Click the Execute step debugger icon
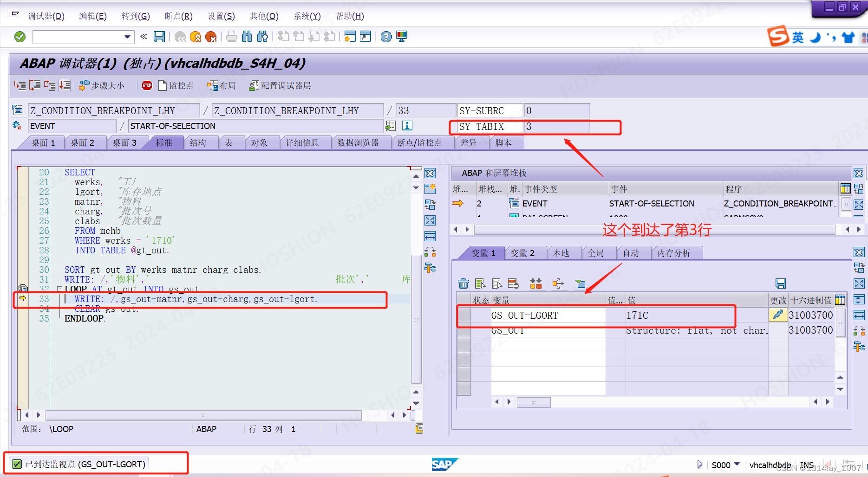 [x=35, y=85]
